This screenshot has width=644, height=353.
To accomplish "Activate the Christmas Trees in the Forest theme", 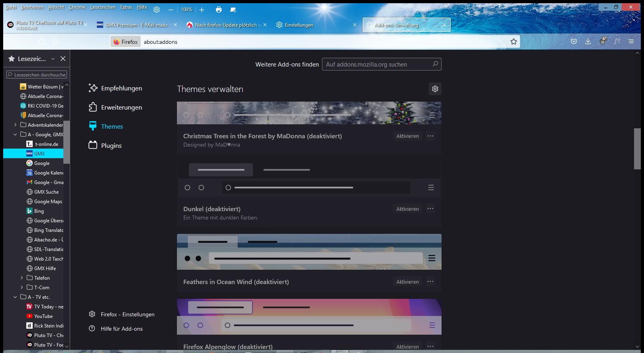I will [x=407, y=136].
